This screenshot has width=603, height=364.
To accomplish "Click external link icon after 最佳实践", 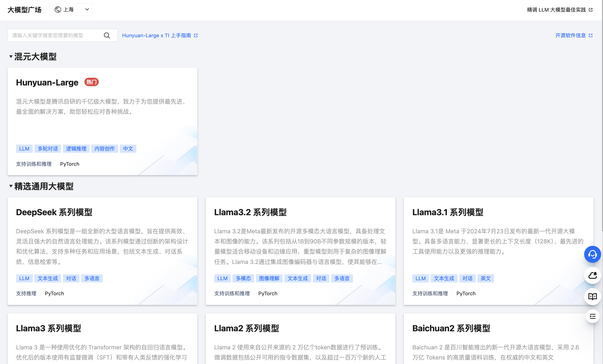I will pos(591,10).
